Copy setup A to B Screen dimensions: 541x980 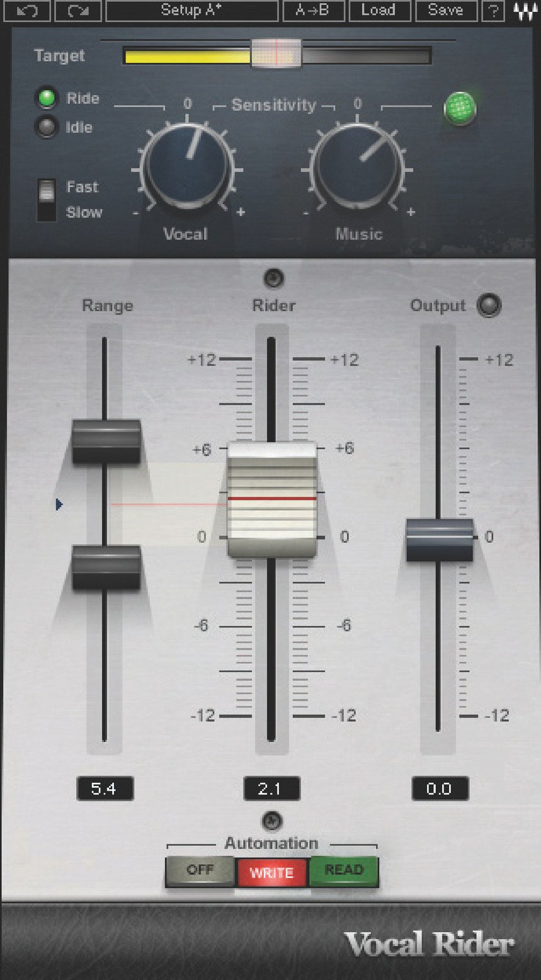pos(313,10)
